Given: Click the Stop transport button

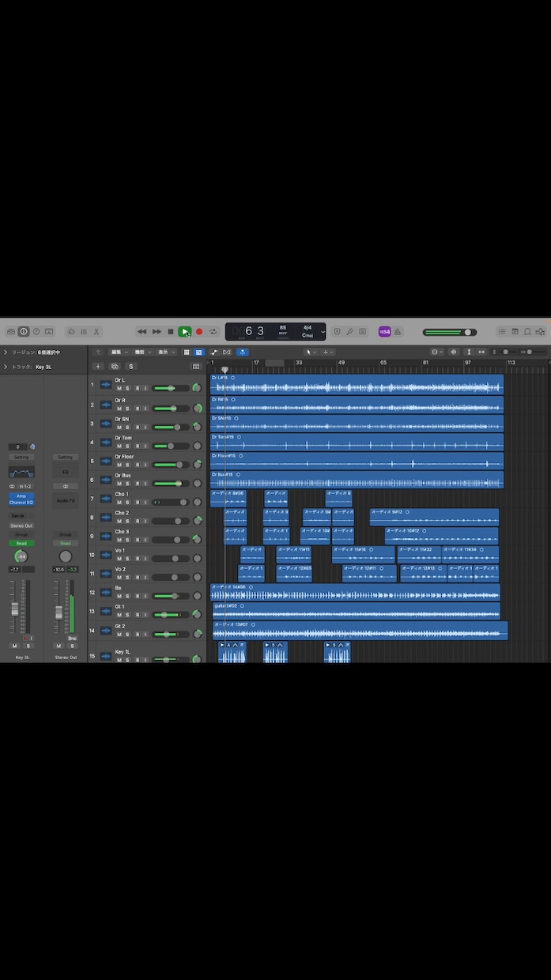Looking at the screenshot, I should pyautogui.click(x=170, y=332).
